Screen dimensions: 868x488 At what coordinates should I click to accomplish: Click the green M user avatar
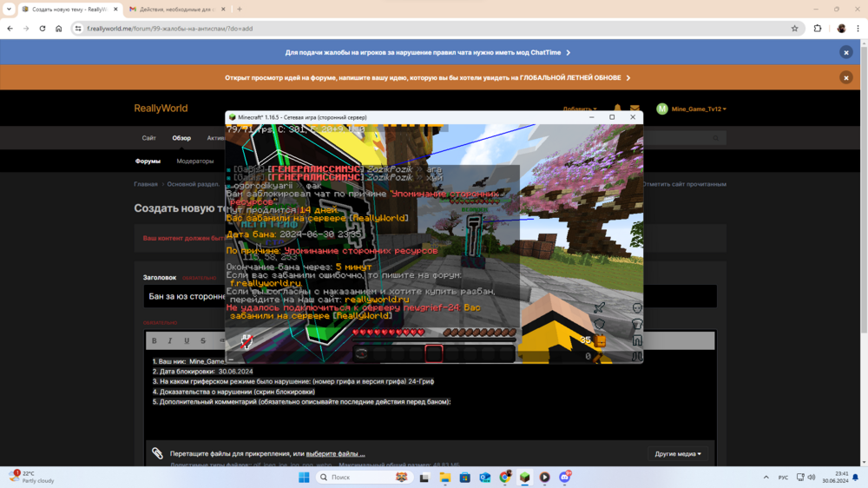click(662, 109)
